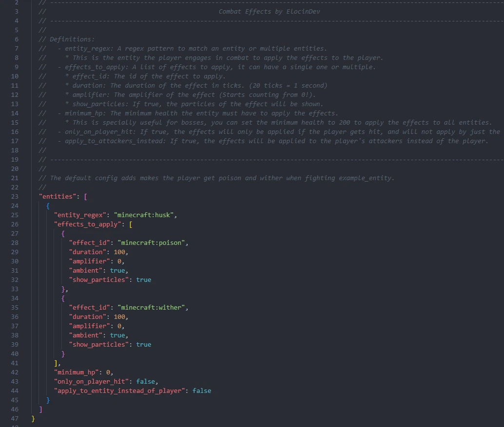Image resolution: width=504 pixels, height=427 pixels.
Task: Click the "only_on_player_hit: If true" comment line
Action: 270,132
